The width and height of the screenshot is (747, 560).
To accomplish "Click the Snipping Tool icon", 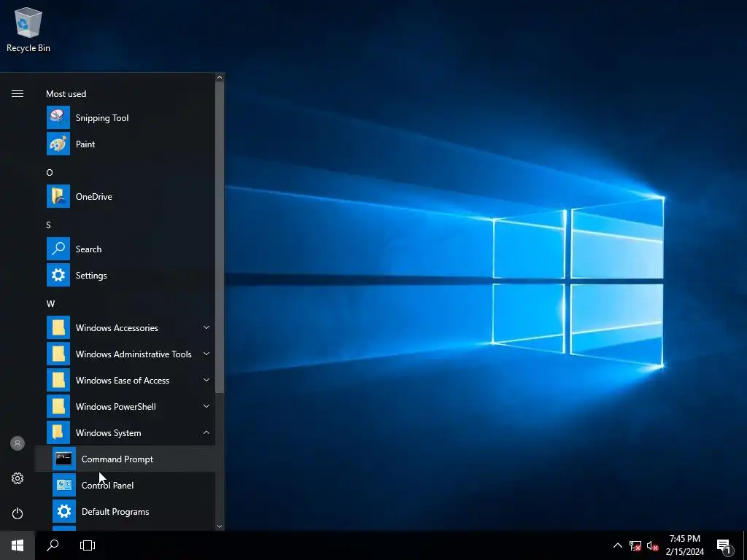I will pos(58,117).
